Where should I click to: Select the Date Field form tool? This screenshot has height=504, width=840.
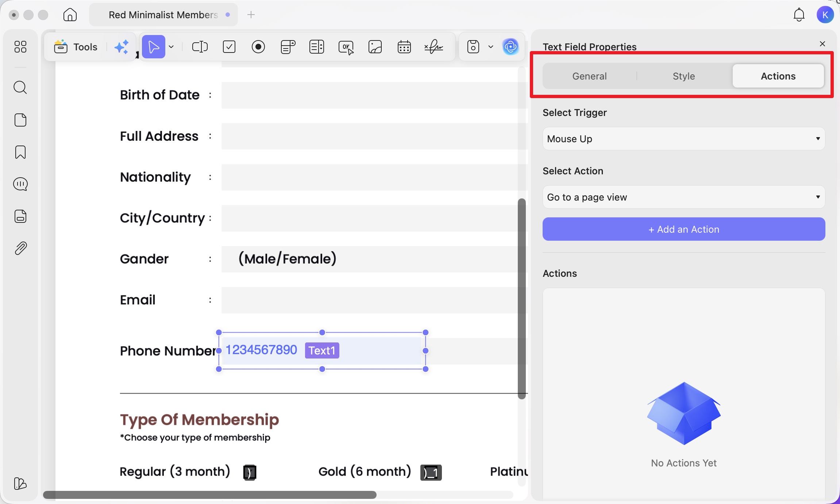click(x=404, y=47)
